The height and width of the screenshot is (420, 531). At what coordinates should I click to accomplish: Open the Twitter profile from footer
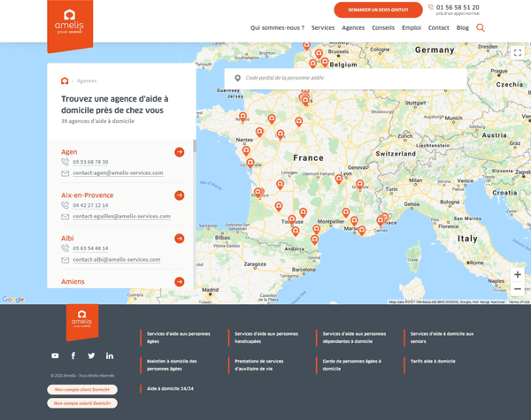click(91, 355)
